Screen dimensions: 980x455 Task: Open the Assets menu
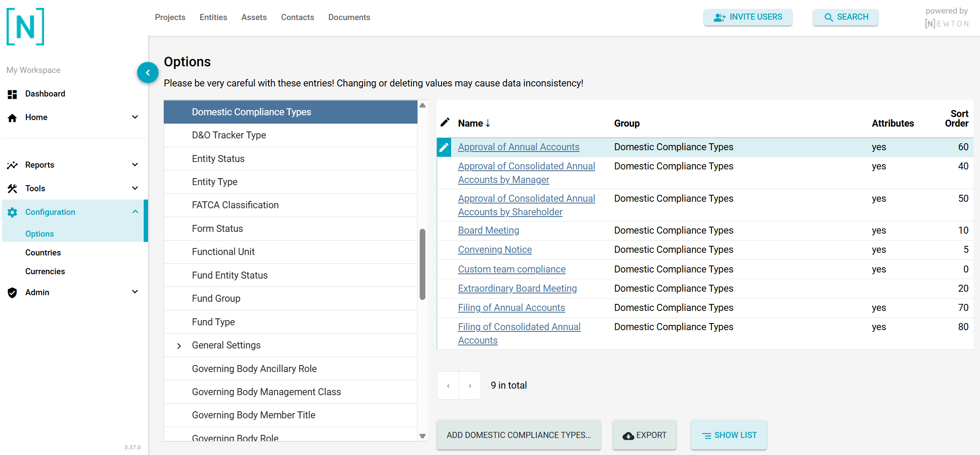(x=254, y=17)
